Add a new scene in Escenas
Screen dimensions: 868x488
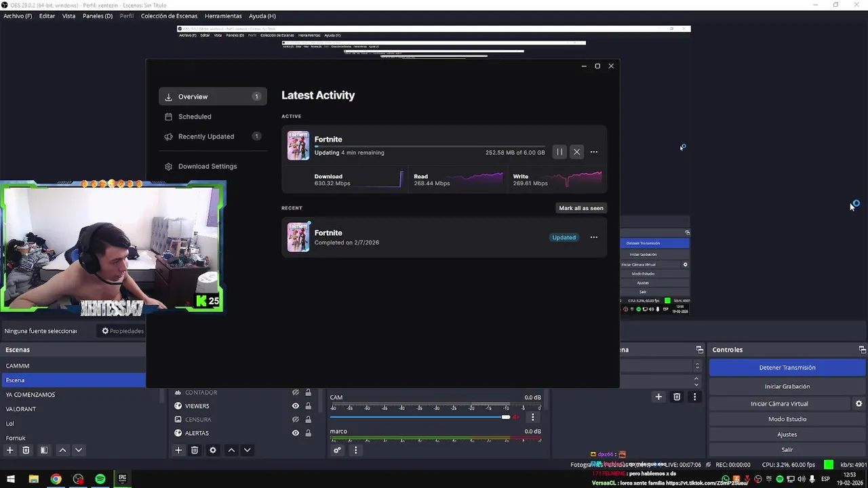tap(9, 450)
